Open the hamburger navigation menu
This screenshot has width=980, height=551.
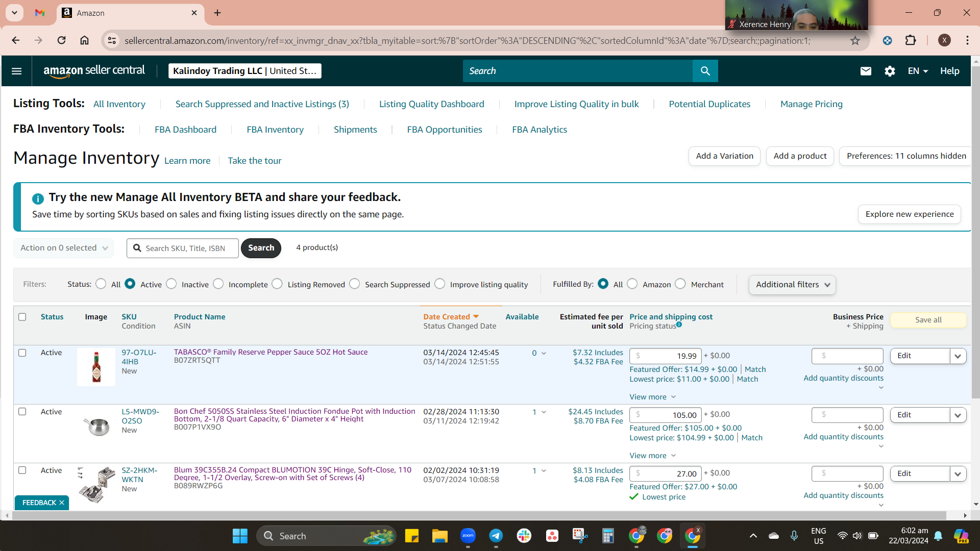pos(16,71)
